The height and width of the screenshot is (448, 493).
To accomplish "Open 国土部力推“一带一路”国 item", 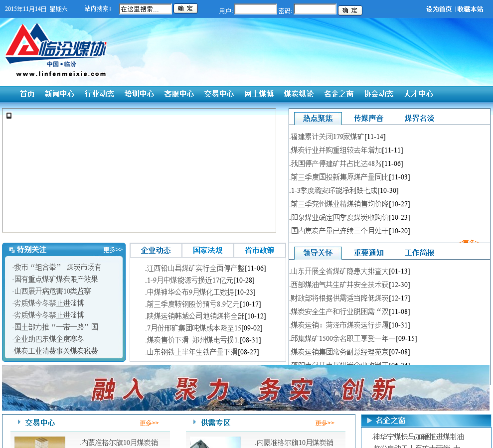I will [56, 327].
